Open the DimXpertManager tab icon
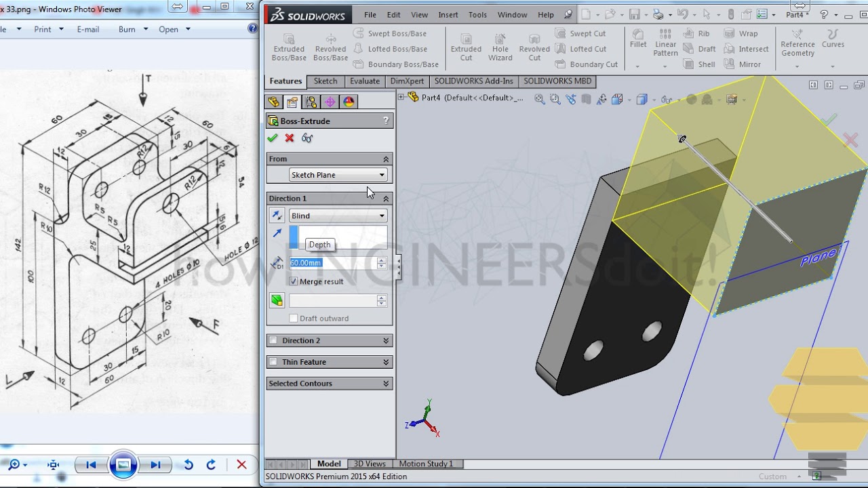Screen dimensions: 868x488 pos(330,102)
